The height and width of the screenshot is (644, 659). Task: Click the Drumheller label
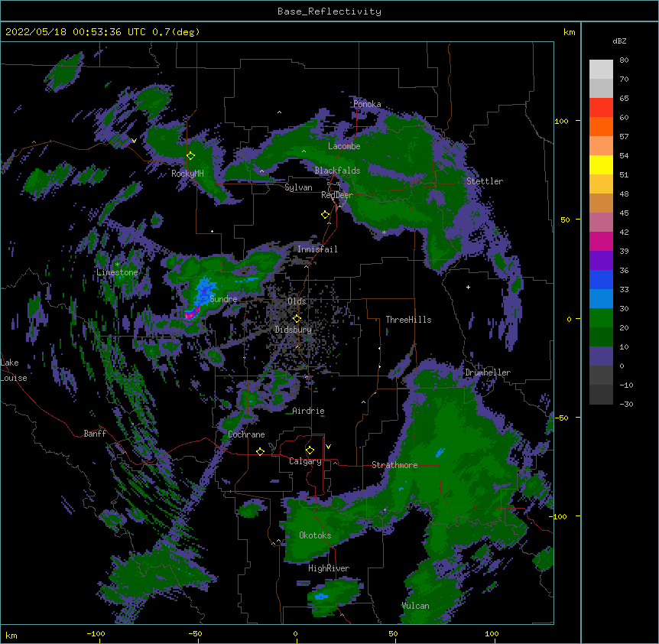click(x=488, y=372)
